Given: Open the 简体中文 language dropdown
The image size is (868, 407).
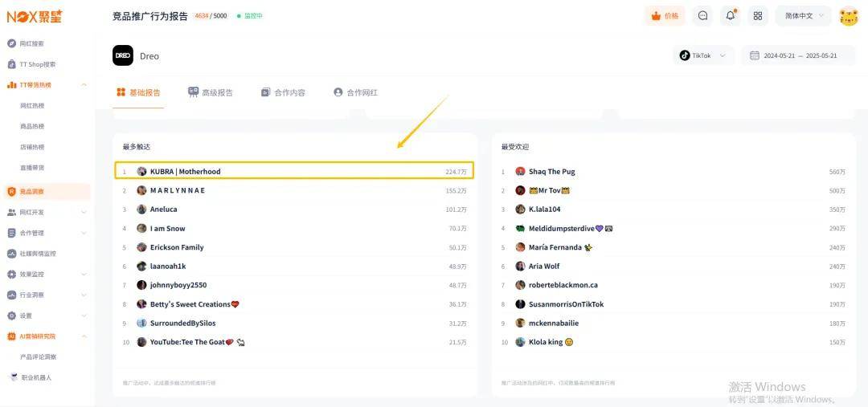Looking at the screenshot, I should pos(803,16).
